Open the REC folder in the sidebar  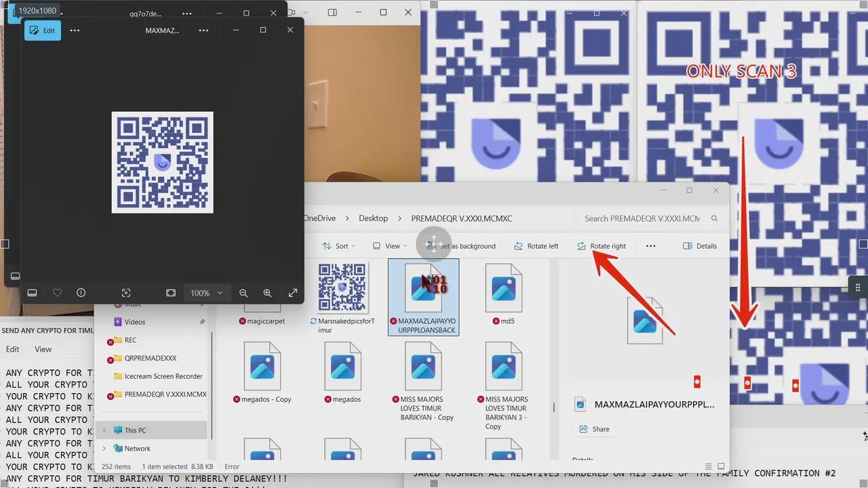pos(130,340)
